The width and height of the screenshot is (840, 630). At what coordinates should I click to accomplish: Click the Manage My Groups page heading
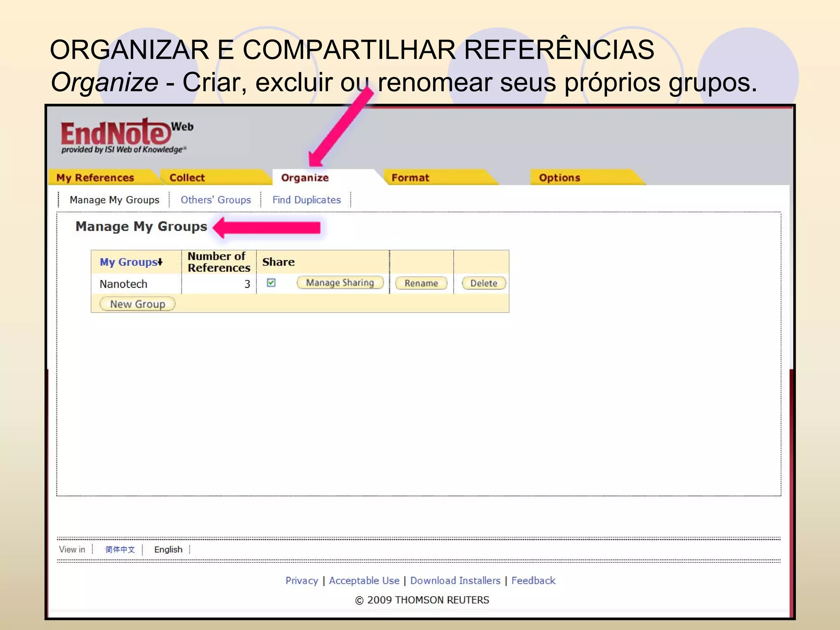point(142,227)
